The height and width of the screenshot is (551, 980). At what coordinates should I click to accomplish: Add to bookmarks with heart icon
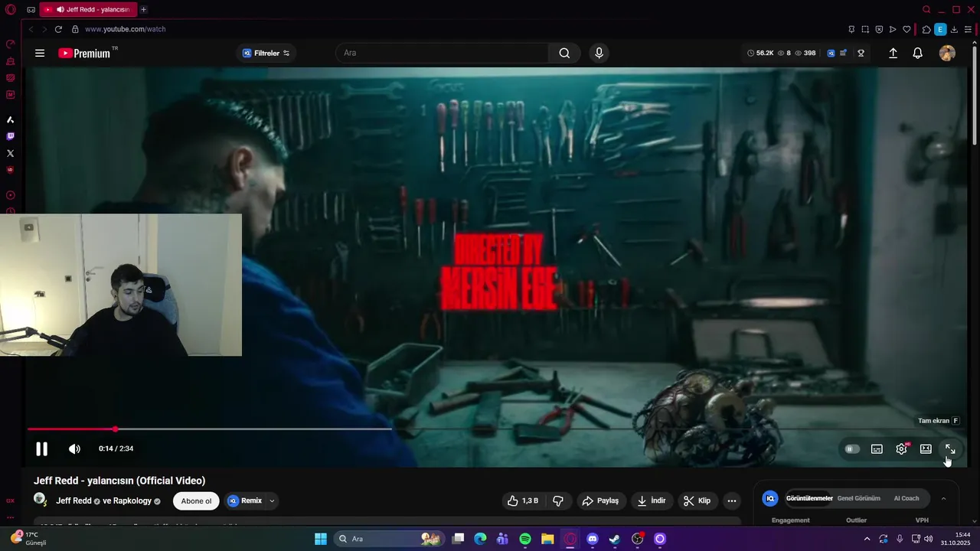tap(906, 29)
